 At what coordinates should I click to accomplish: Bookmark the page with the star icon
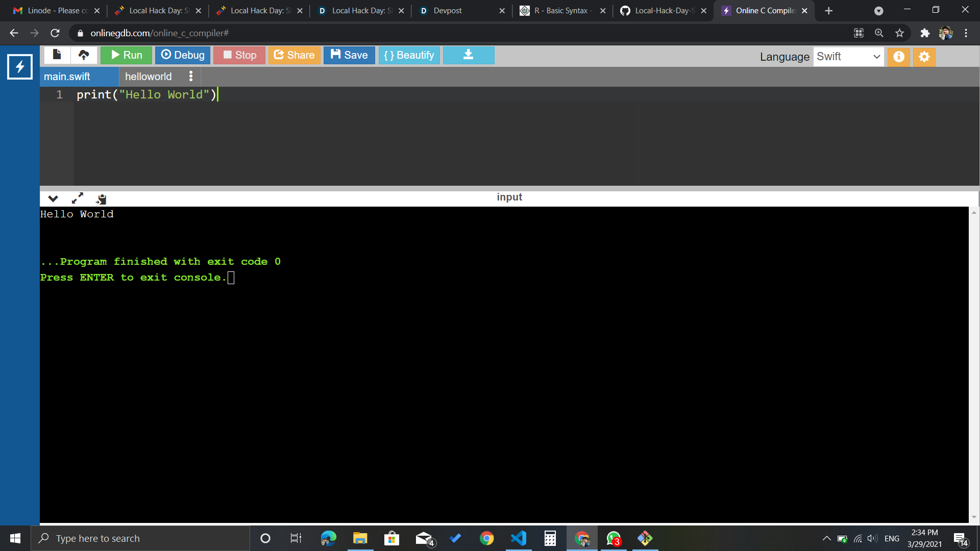pos(899,33)
